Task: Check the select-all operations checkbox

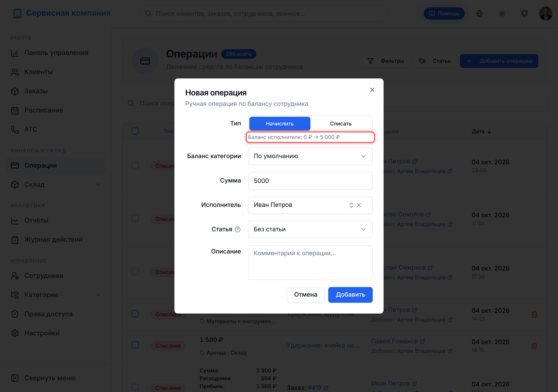Action: coord(135,131)
